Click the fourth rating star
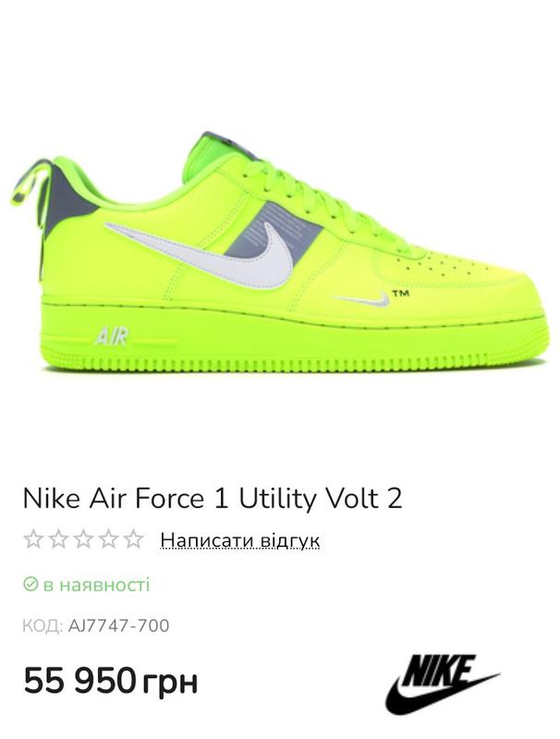The height and width of the screenshot is (739, 560). pyautogui.click(x=108, y=539)
